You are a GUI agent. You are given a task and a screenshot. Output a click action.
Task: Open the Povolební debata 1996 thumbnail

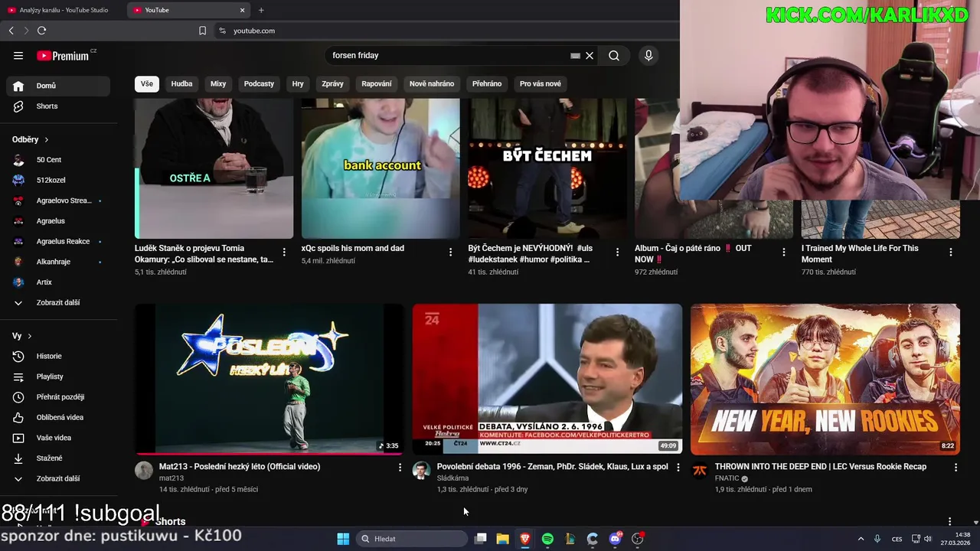click(547, 380)
